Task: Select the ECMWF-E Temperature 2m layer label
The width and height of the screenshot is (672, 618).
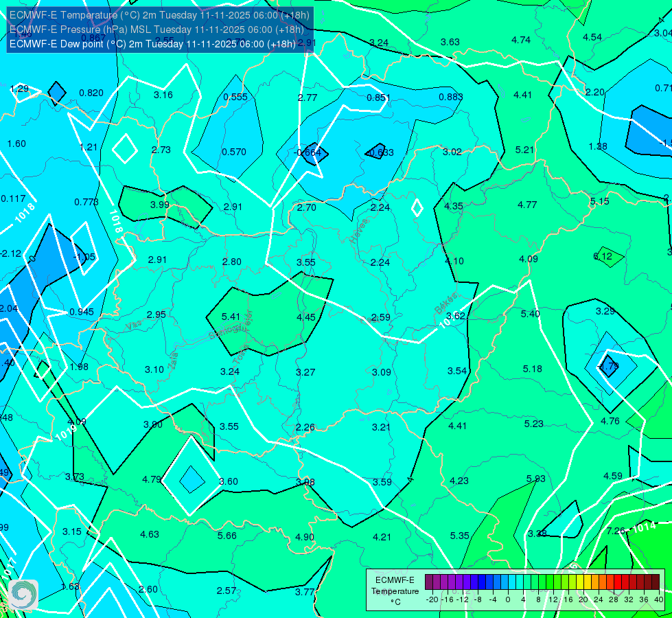Action: [x=159, y=15]
